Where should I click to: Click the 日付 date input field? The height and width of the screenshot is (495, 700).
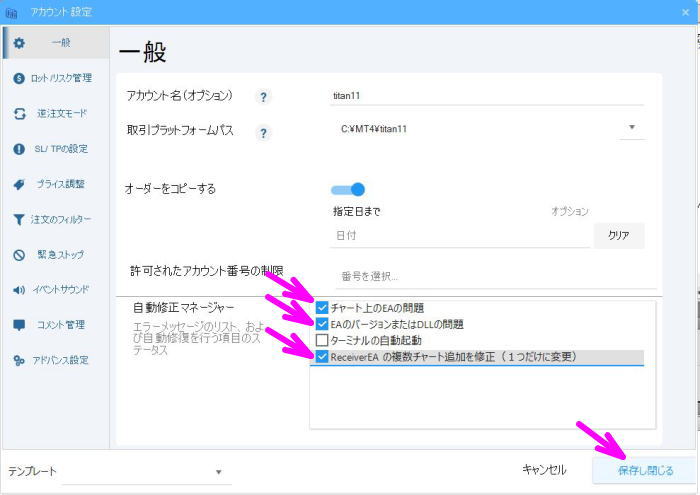pyautogui.click(x=460, y=235)
